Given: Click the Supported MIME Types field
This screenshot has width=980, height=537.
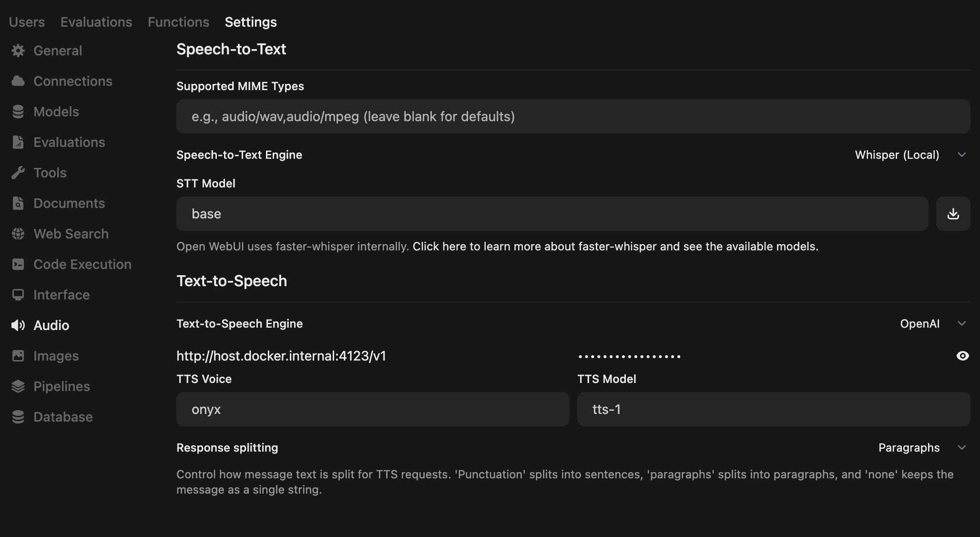Looking at the screenshot, I should point(573,116).
